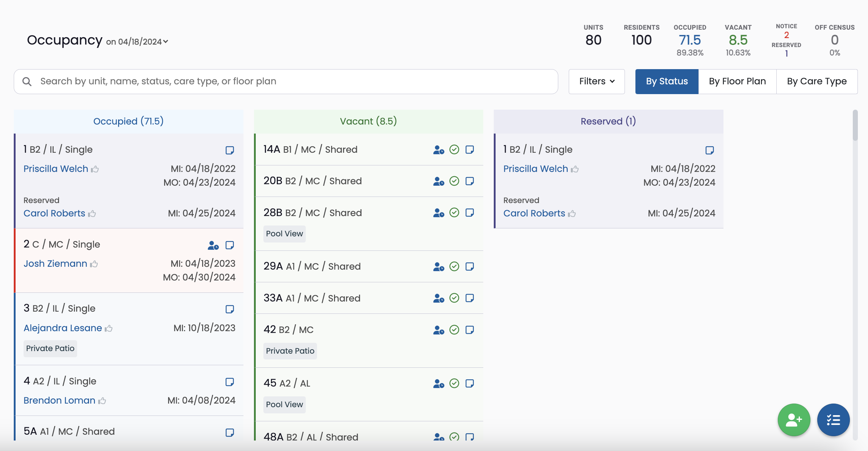Open Priscilla Welch in Reserved column
The width and height of the screenshot is (868, 451).
[535, 169]
